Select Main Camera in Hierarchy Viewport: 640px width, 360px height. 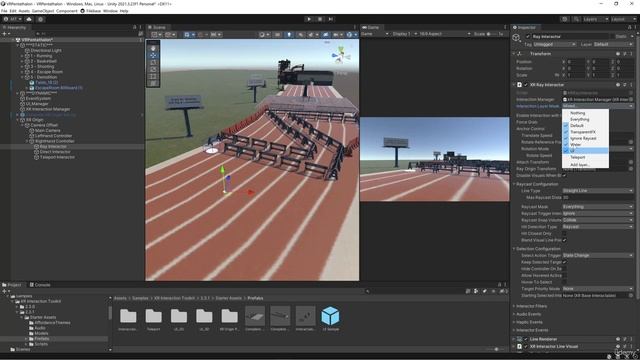(47, 131)
